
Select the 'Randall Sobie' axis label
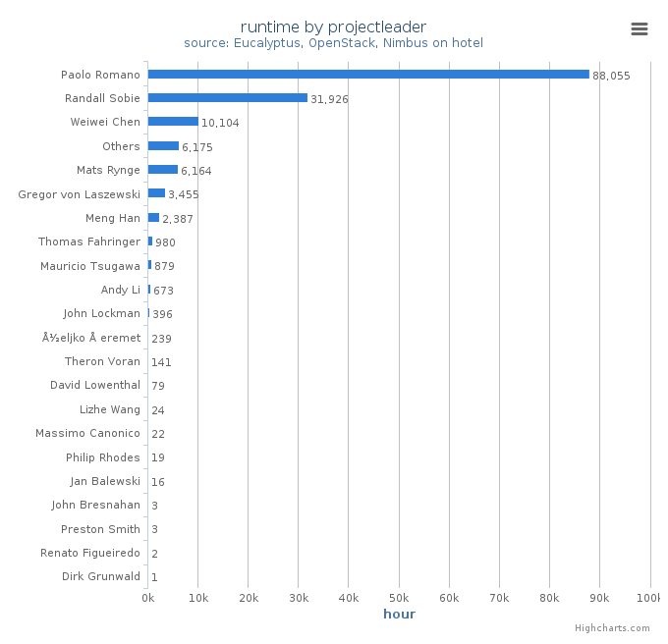click(x=102, y=98)
